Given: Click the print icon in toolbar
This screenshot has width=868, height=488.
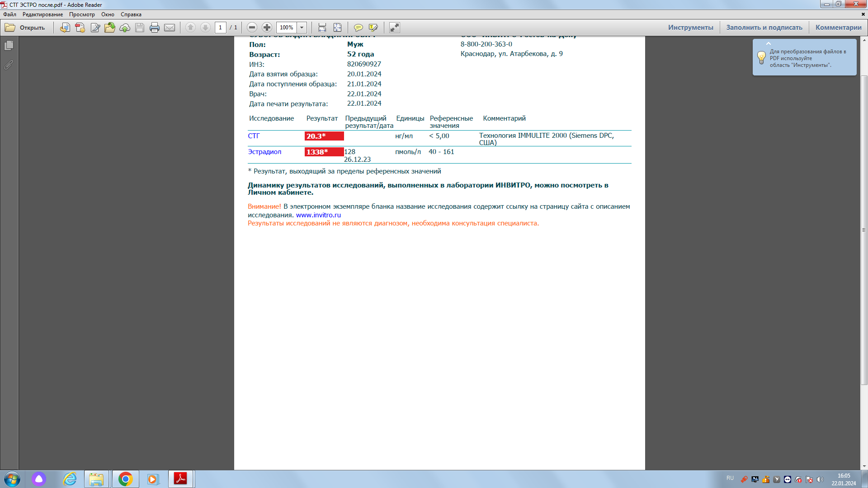Looking at the screenshot, I should pos(155,28).
